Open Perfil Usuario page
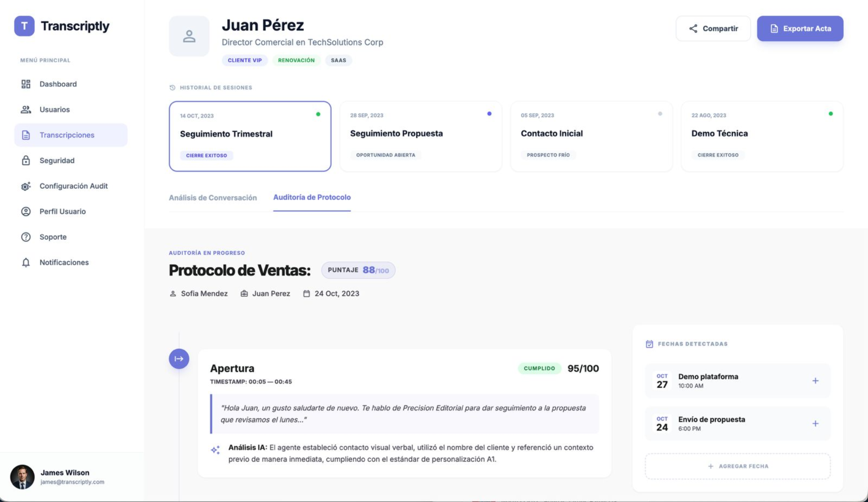The height and width of the screenshot is (502, 868). tap(71, 212)
